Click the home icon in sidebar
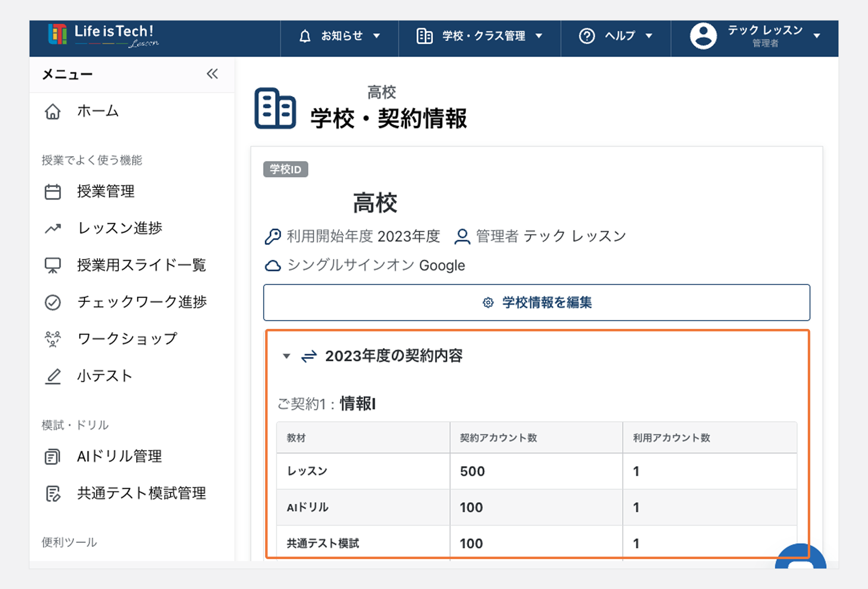 [52, 111]
